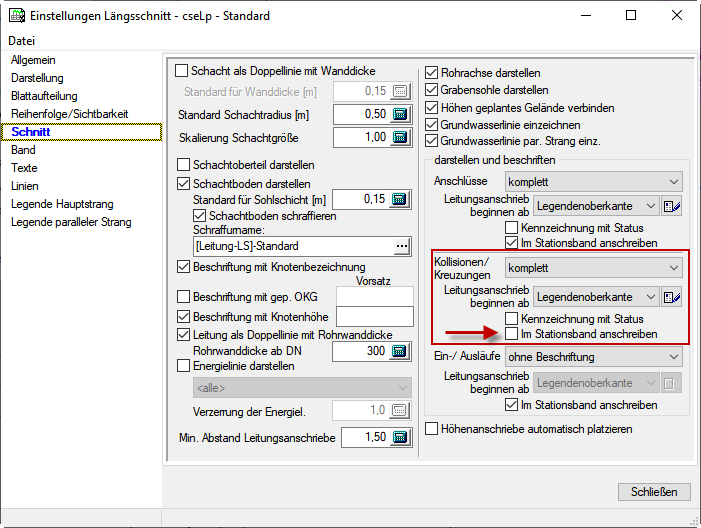Click edit icon next to Anschlüsse Legendenoberkante
Screen dimensions: 701x528
click(672, 206)
